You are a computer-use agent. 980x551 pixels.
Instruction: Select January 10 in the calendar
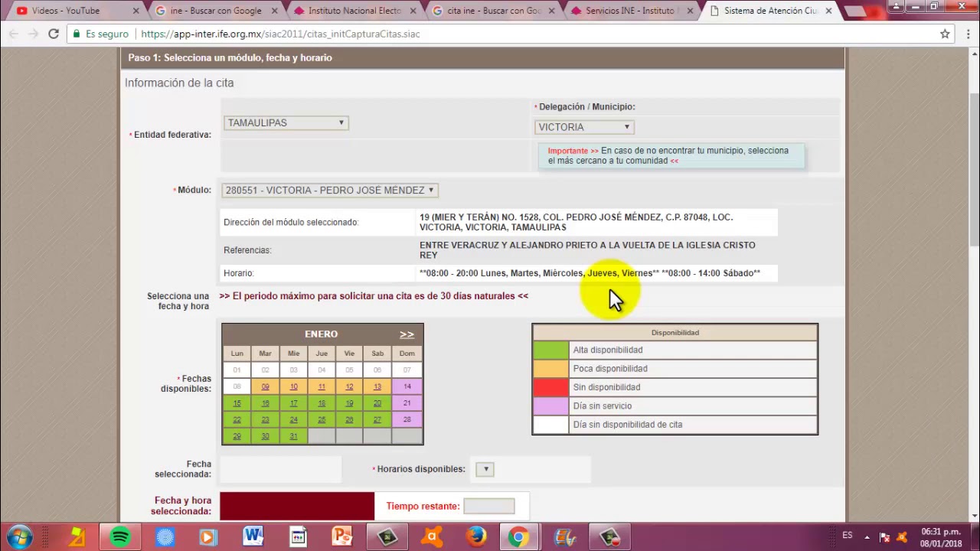[x=293, y=386]
